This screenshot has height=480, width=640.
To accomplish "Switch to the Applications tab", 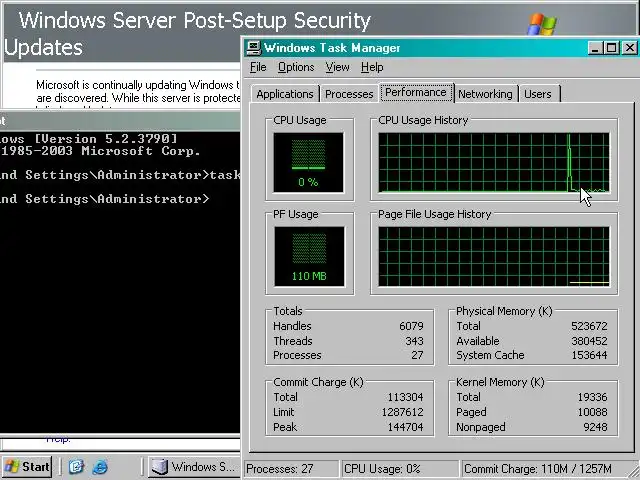I will point(285,94).
